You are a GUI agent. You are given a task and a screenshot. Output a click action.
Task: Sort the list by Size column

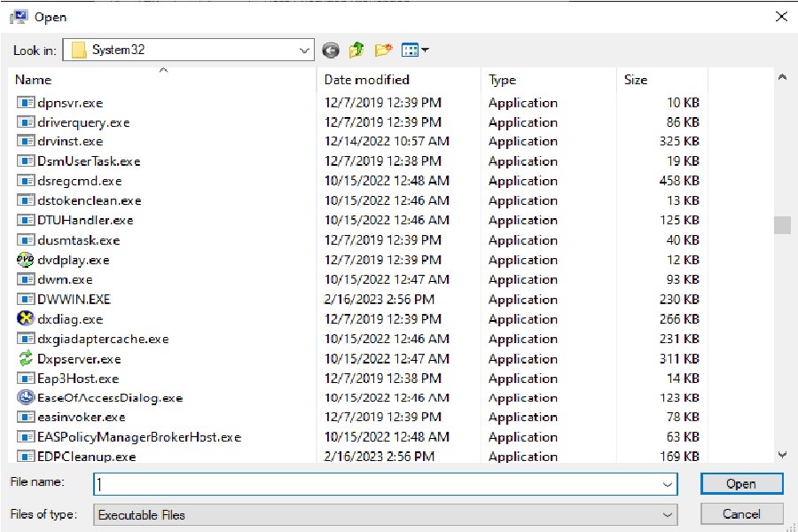pos(636,80)
